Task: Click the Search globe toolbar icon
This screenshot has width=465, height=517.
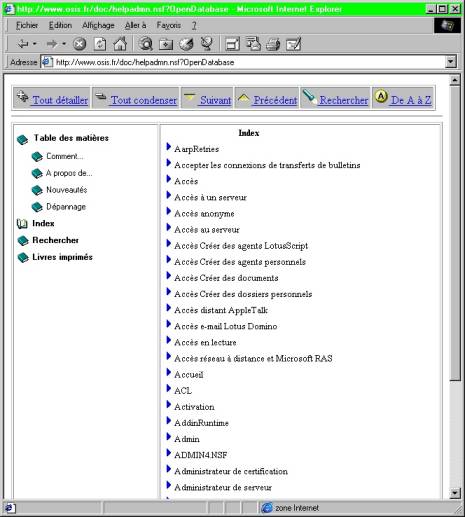Action: point(146,44)
